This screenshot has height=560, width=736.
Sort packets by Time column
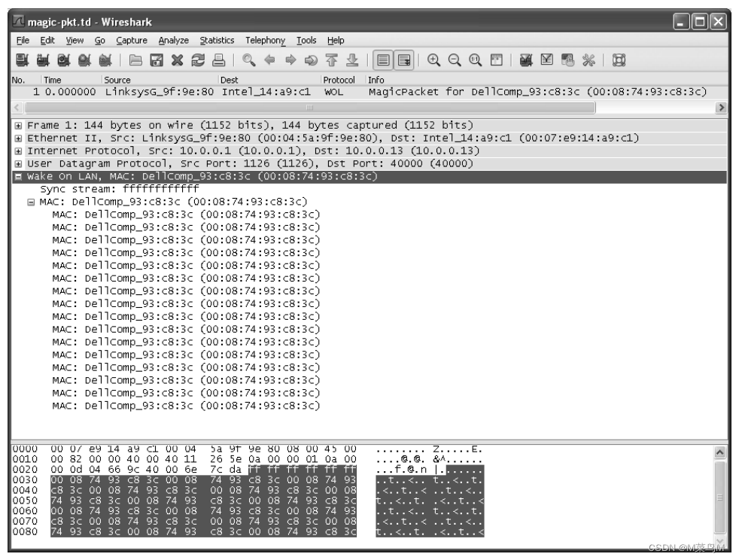[x=53, y=80]
